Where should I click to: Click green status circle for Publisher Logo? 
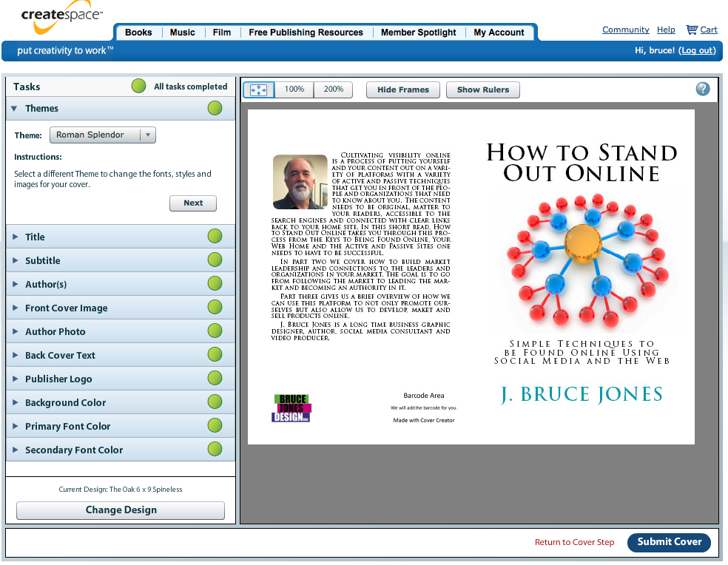215,378
